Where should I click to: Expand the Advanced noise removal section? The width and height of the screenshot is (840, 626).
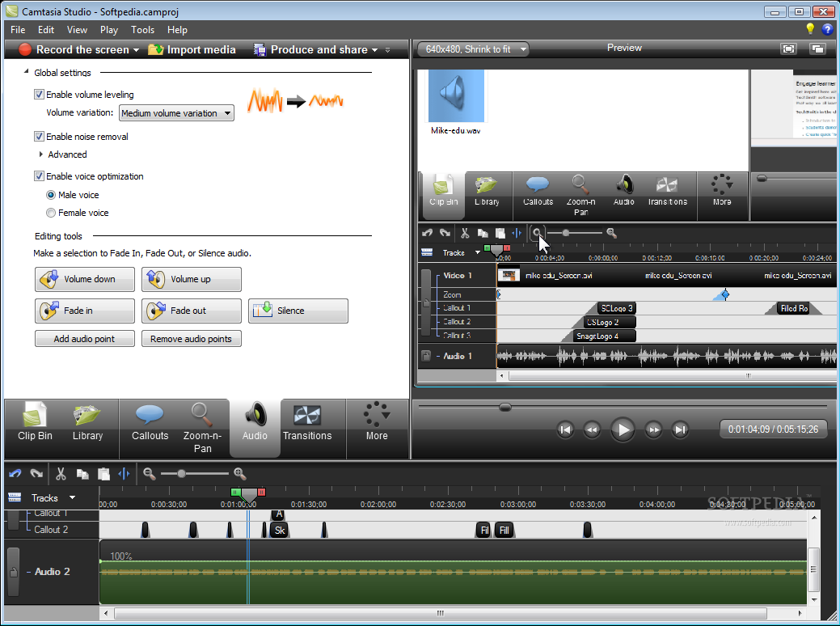pos(40,154)
